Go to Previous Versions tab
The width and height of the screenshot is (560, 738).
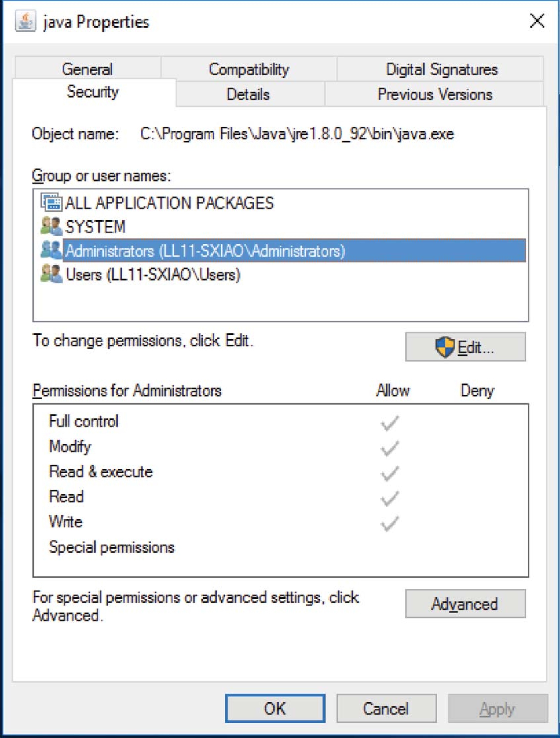click(x=435, y=94)
